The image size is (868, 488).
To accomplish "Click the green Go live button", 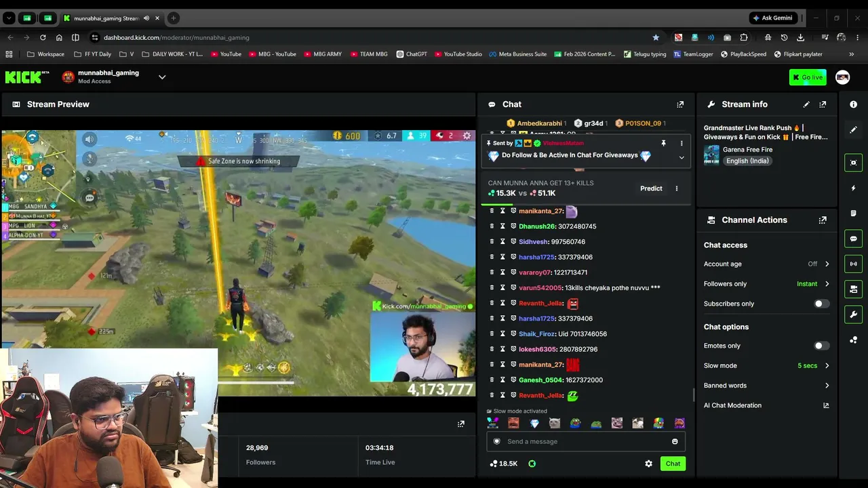I will coord(808,77).
